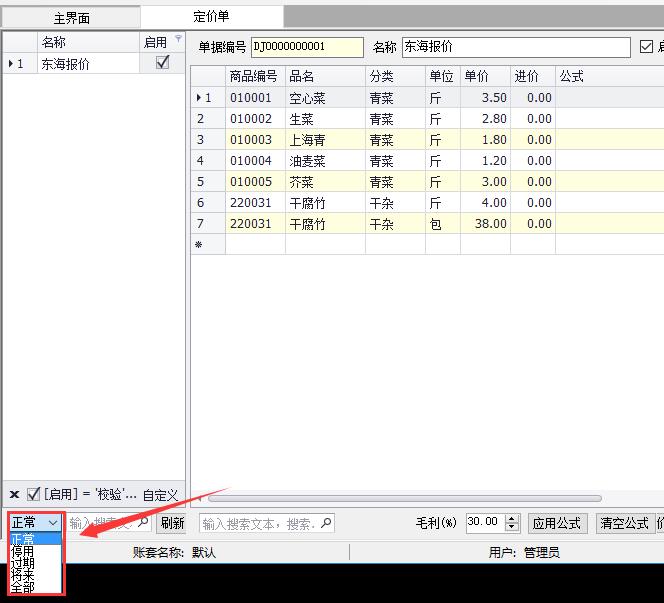Click the 进价 column header
This screenshot has height=603, width=664.
pyautogui.click(x=533, y=77)
